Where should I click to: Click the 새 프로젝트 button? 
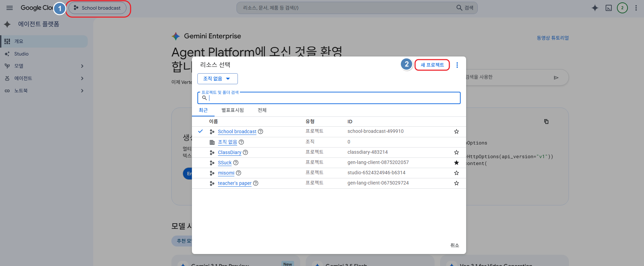click(432, 65)
